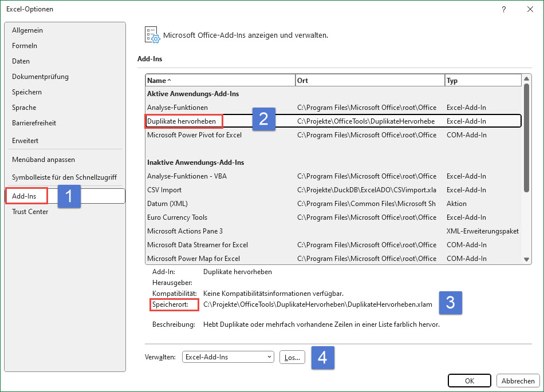Select Microsoft Power Map for Excel row
Viewport: 544px width, 392px height.
pos(333,259)
